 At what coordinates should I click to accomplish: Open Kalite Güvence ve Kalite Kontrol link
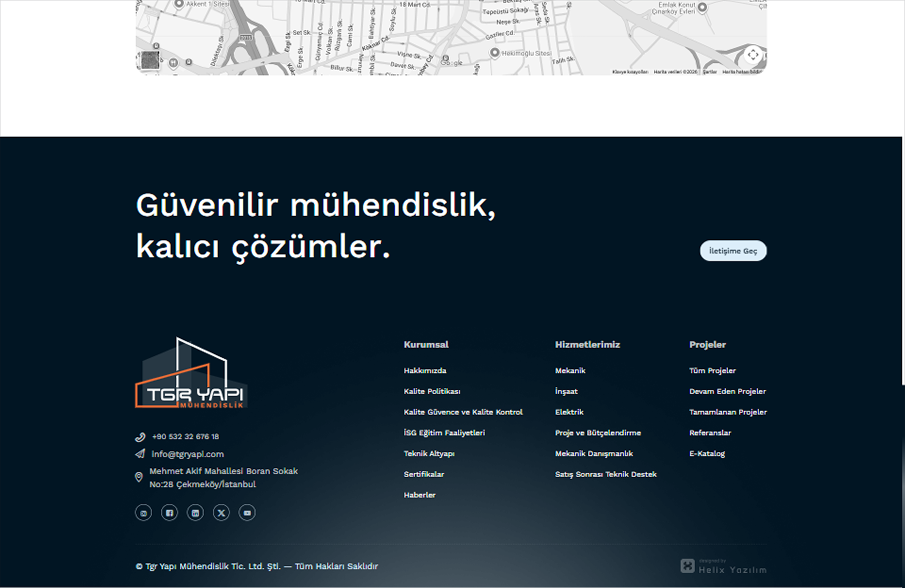point(463,412)
